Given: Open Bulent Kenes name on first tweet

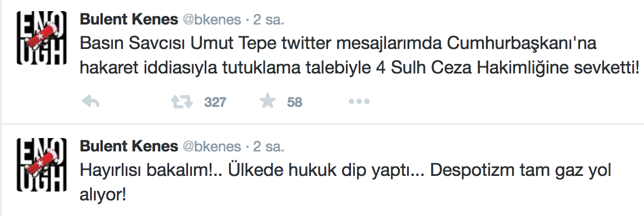Looking at the screenshot, I should (x=129, y=19).
